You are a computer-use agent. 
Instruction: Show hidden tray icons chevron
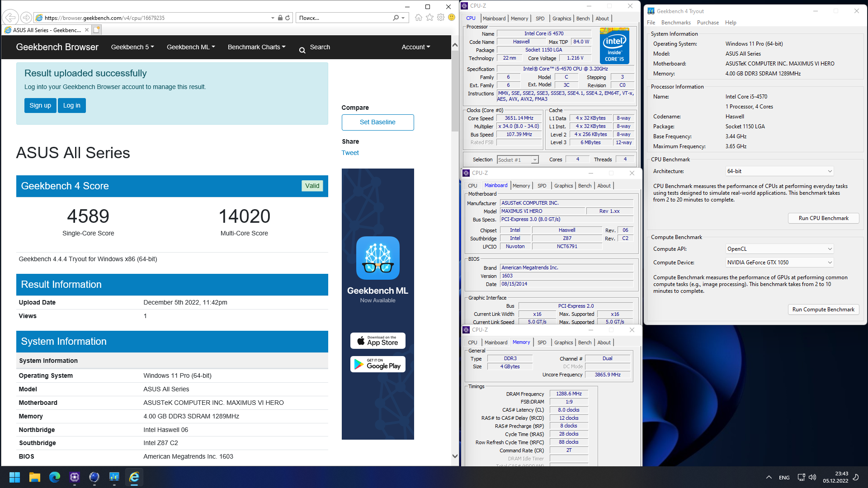(769, 477)
